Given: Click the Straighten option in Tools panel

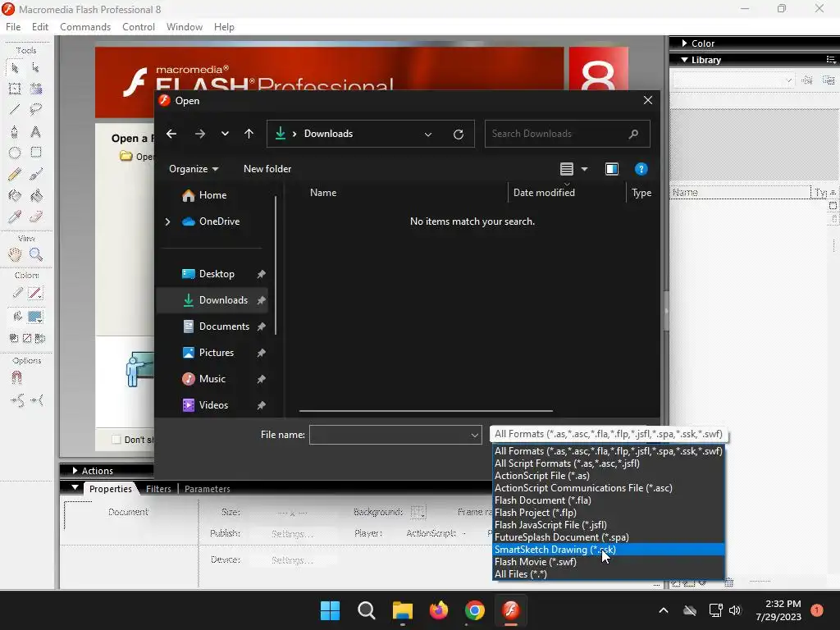Looking at the screenshot, I should point(36,400).
